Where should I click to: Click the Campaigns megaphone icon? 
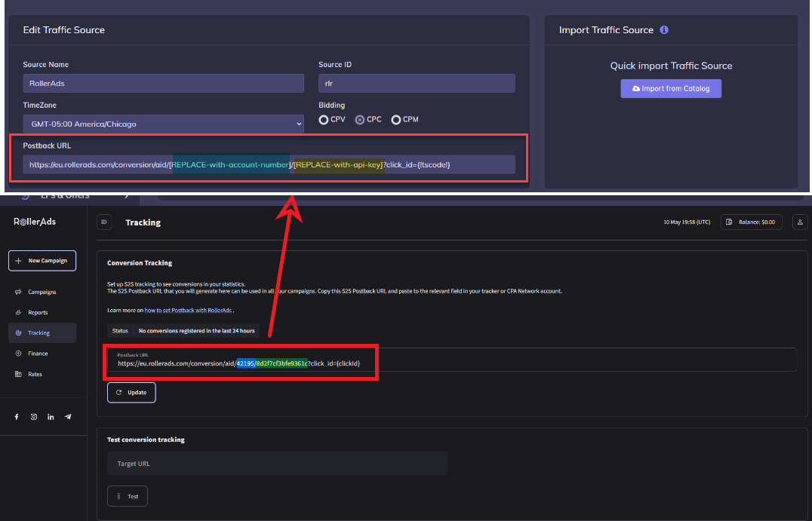[x=18, y=293]
